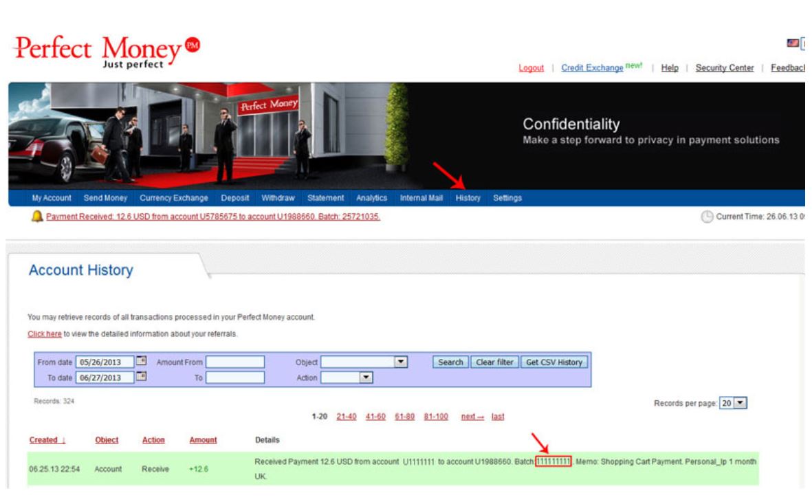This screenshot has width=812, height=504.
Task: Open the Security Center link
Action: click(724, 68)
